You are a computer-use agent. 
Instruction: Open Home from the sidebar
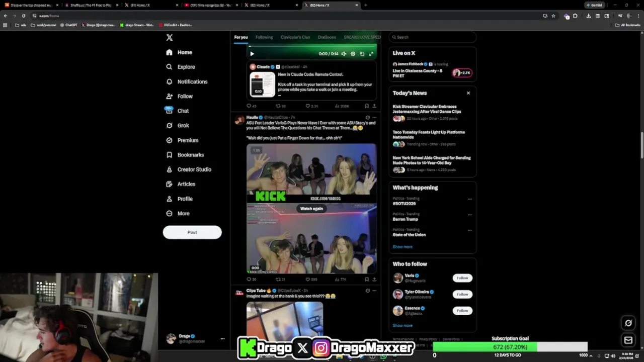click(x=179, y=52)
